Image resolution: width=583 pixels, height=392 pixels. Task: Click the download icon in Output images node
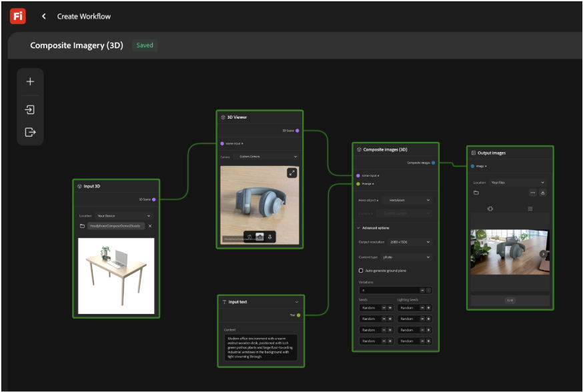(543, 193)
